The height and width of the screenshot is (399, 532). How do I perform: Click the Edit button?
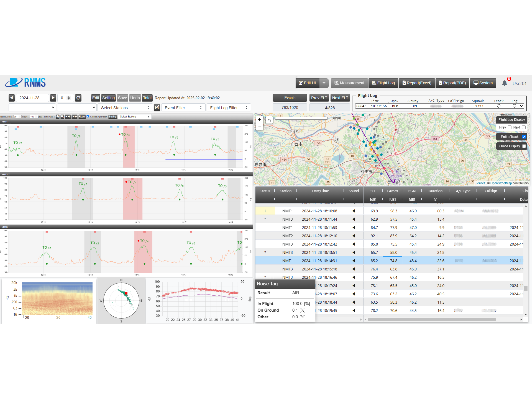96,98
